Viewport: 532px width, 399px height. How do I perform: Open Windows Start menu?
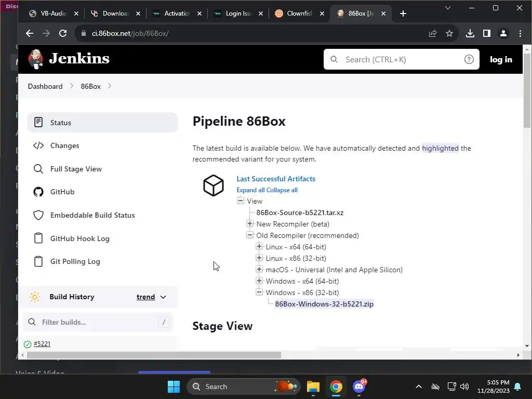[x=174, y=387]
